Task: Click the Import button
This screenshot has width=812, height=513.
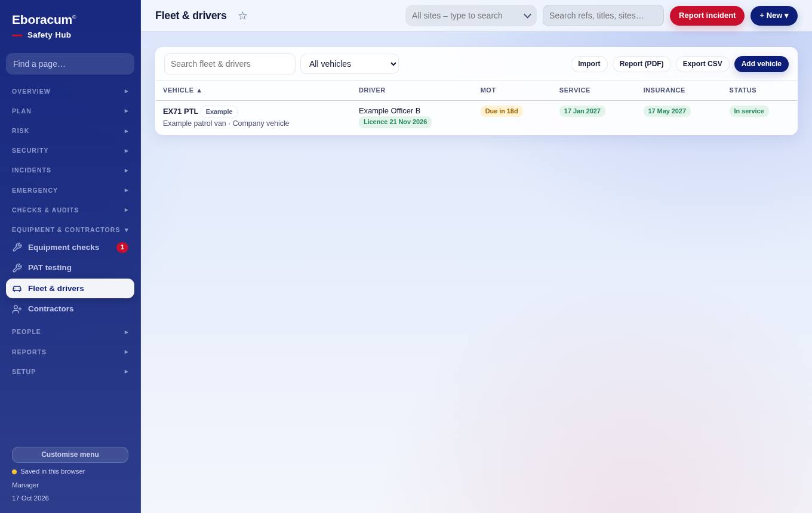Action: (x=589, y=64)
